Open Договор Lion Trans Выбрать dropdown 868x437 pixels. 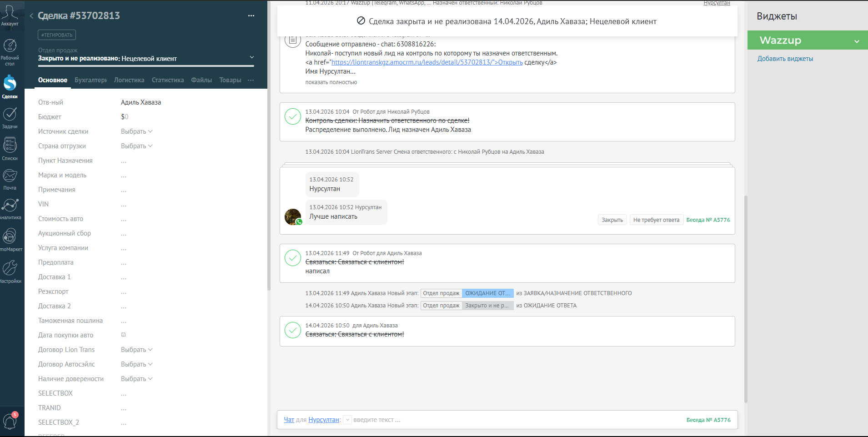(136, 350)
